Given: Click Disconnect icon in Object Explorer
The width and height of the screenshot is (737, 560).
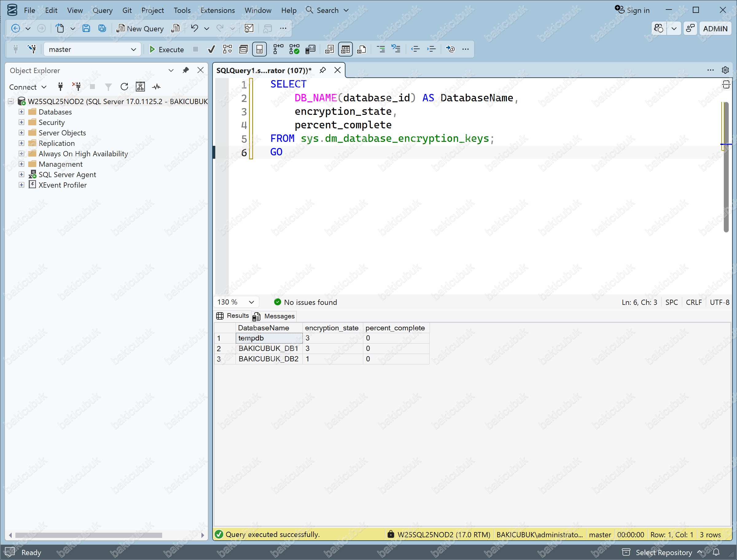Looking at the screenshot, I should pos(77,87).
